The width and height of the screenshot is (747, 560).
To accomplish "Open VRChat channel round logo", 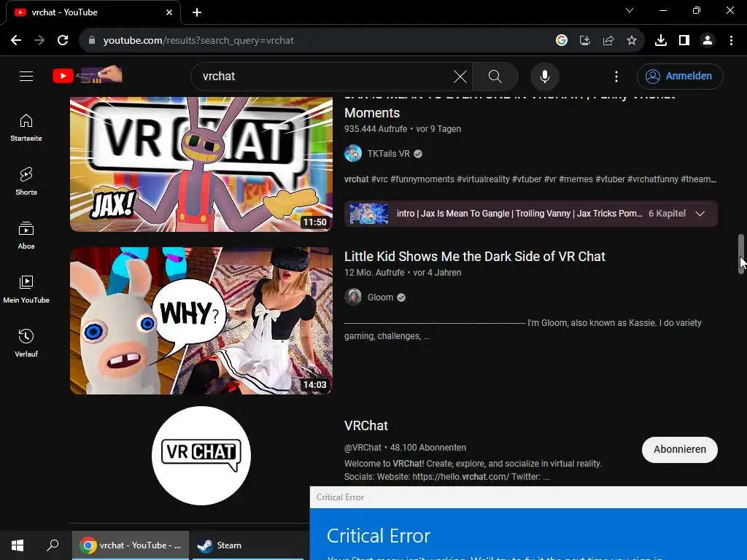I will pos(201,455).
